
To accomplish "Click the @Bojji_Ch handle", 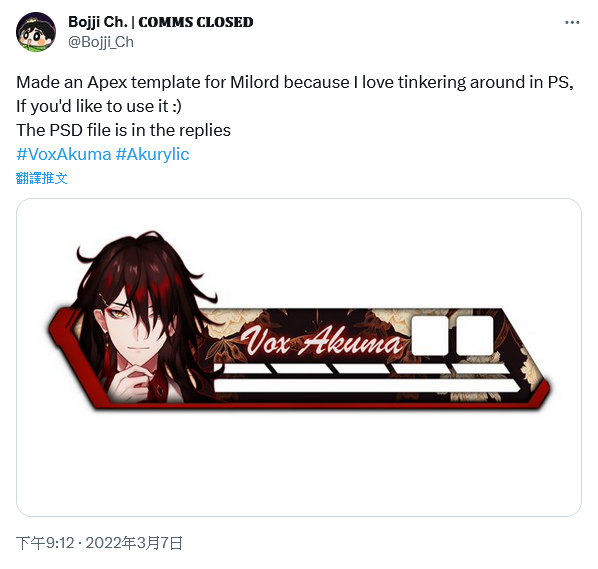I will point(101,42).
